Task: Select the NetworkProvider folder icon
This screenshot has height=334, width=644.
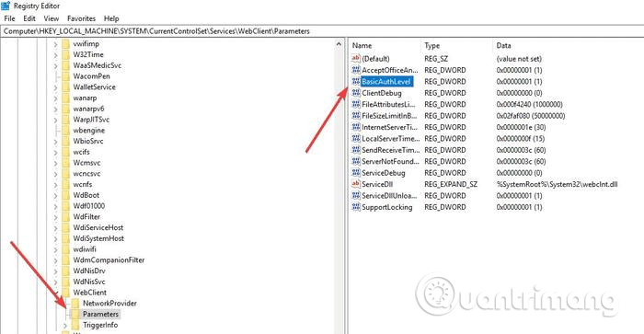Action: point(75,304)
